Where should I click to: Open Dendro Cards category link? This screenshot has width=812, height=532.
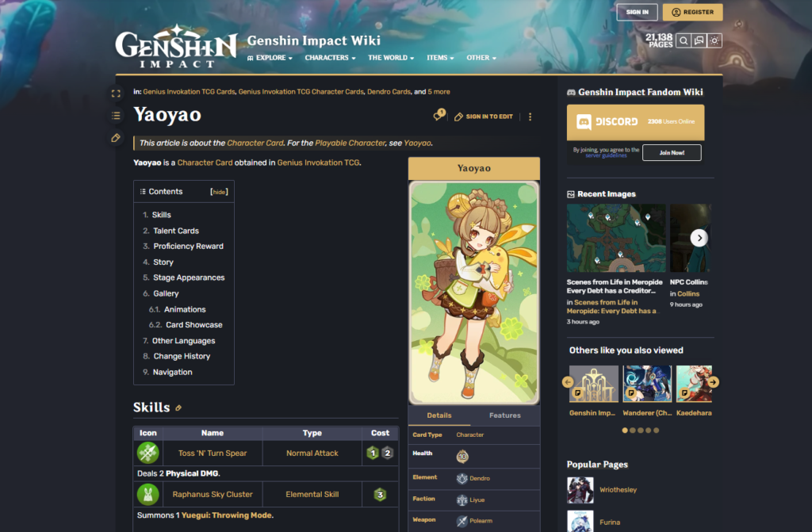click(x=389, y=92)
